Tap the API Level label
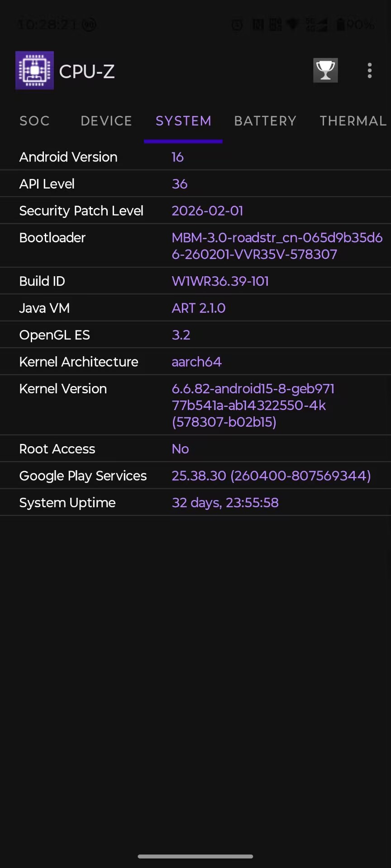 (x=47, y=184)
